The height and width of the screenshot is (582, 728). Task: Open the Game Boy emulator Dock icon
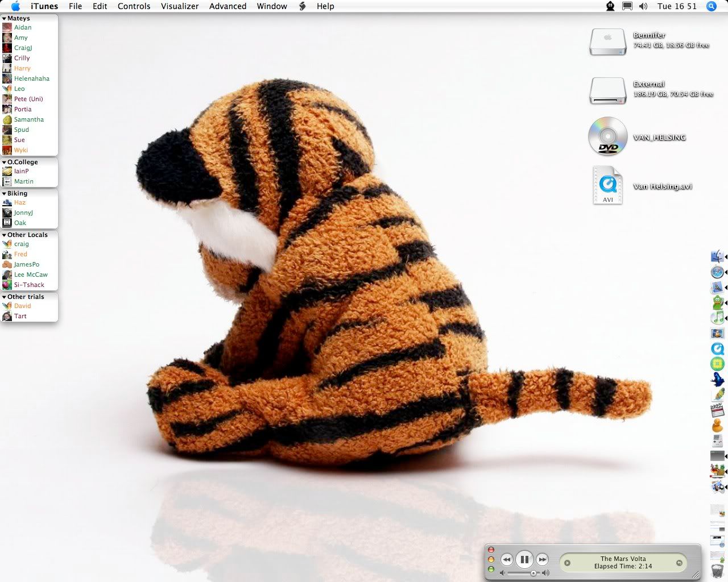717,440
